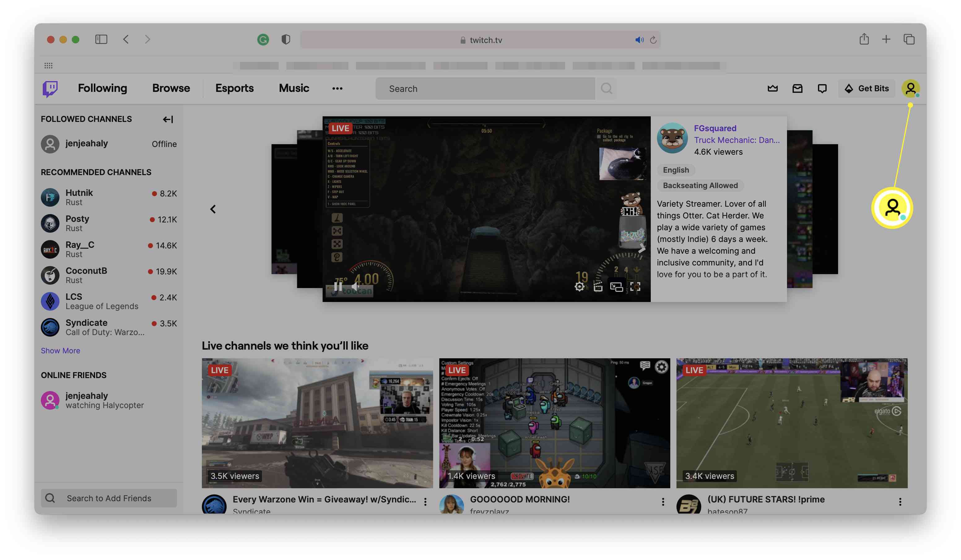Open followed channel jenjeahaly
Viewport: 961px width, 560px height.
point(109,144)
